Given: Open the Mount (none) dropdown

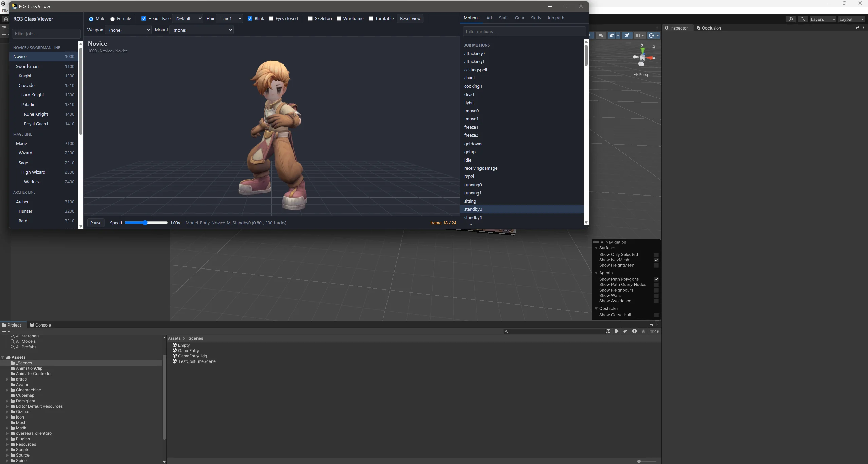Looking at the screenshot, I should click(202, 30).
